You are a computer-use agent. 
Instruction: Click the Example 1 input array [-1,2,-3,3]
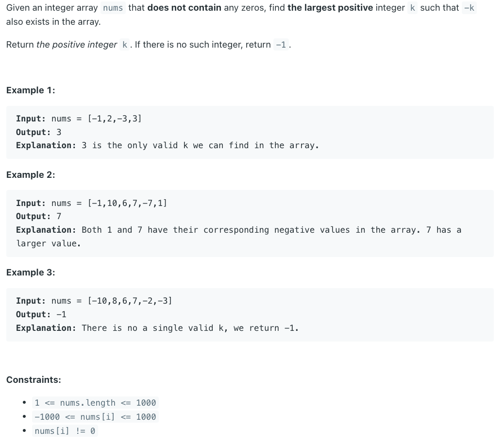point(115,119)
